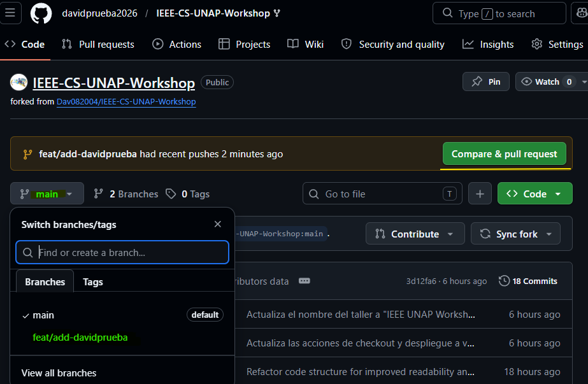Open commit "Actualiza las acciones de checkout"
The width and height of the screenshot is (588, 384).
[361, 343]
